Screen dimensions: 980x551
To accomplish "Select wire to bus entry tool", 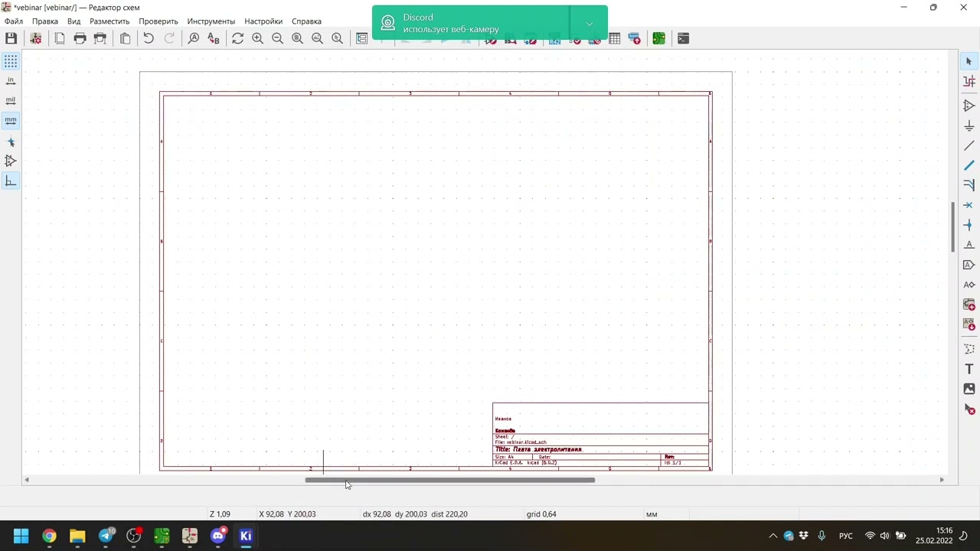I will coord(969,185).
